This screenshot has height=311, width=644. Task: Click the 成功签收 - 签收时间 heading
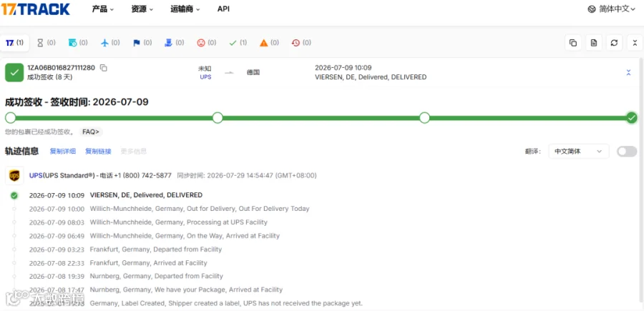coord(77,102)
